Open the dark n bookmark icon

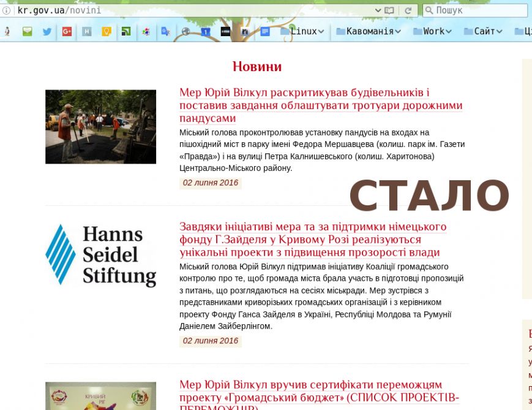pos(245,32)
